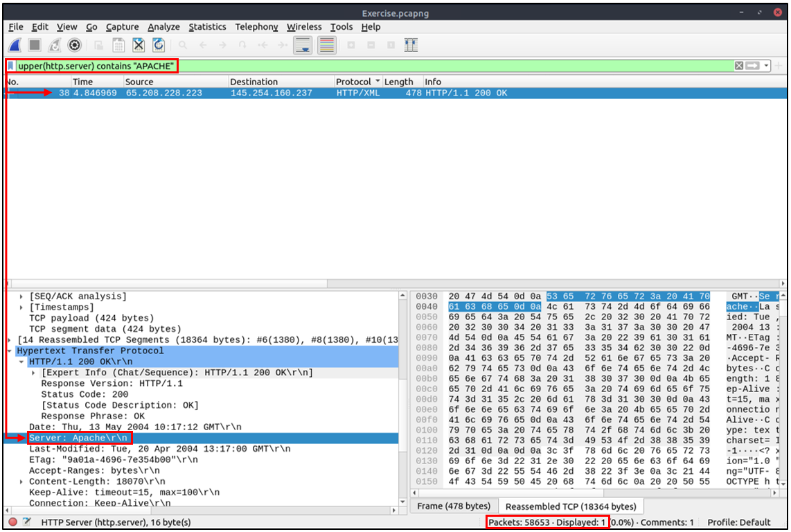The image size is (791, 532).
Task: Expand the [SEQ/ACK analysis] tree item
Action: (x=21, y=296)
